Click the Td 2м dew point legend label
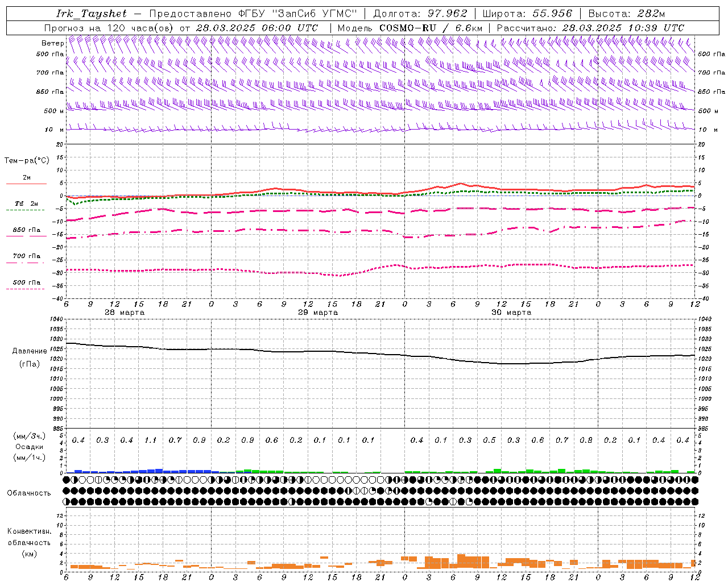The height and width of the screenshot is (582, 728). [x=27, y=203]
